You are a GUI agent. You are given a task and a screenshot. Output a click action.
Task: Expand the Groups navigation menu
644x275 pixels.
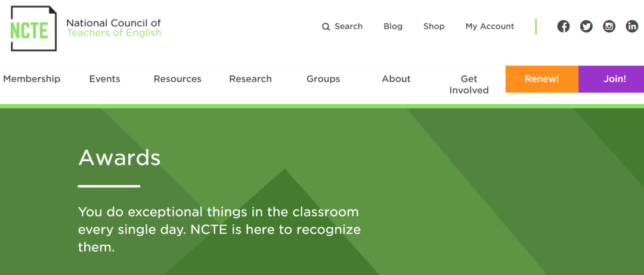pyautogui.click(x=323, y=79)
